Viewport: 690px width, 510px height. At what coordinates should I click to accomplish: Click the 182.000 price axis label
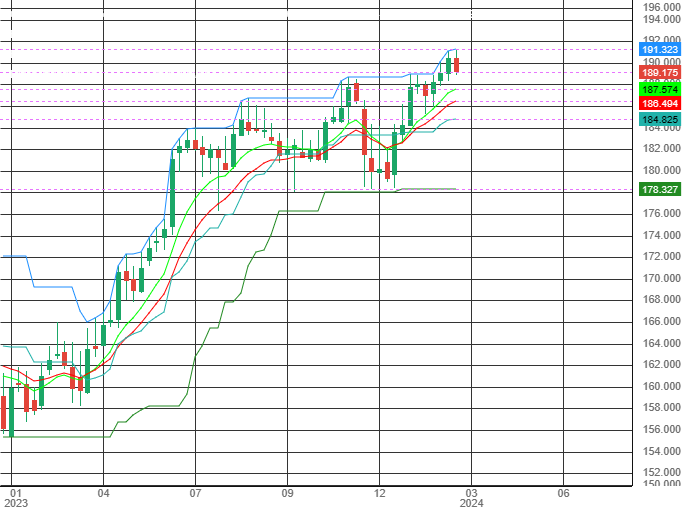point(661,148)
